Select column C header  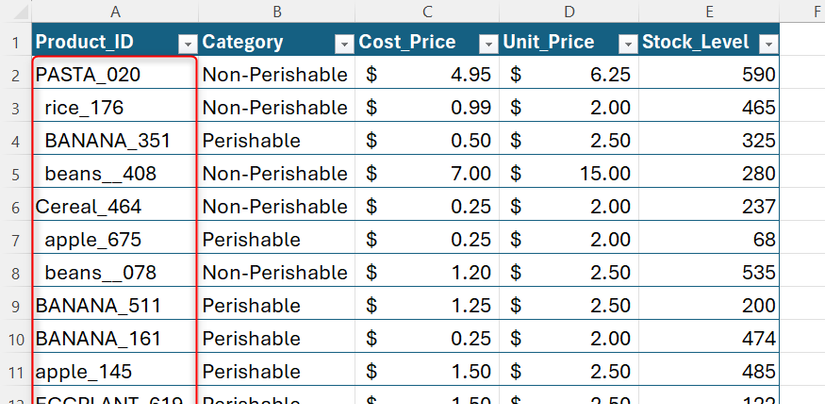click(x=427, y=11)
